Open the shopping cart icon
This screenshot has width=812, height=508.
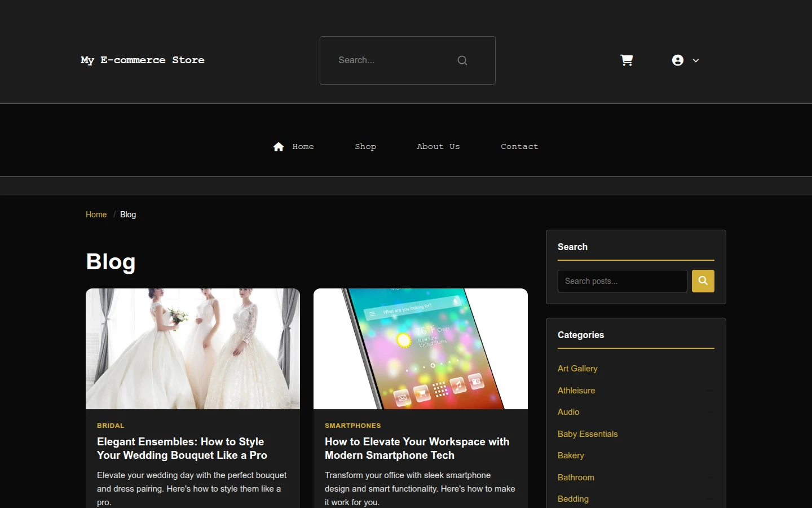point(626,60)
